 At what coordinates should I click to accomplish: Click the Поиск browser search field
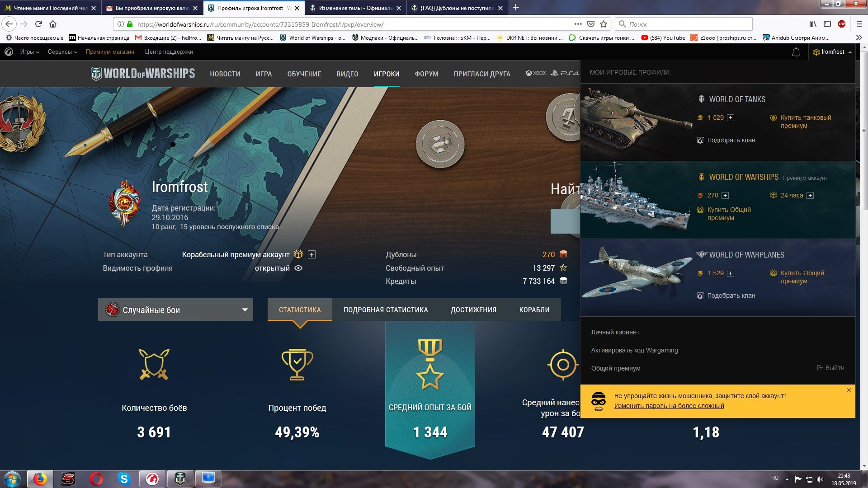pyautogui.click(x=684, y=24)
